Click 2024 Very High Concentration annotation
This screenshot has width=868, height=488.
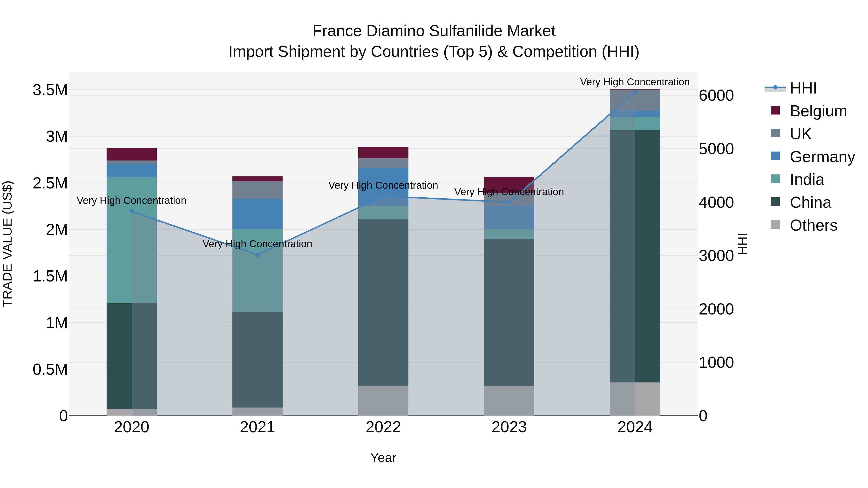(x=635, y=82)
